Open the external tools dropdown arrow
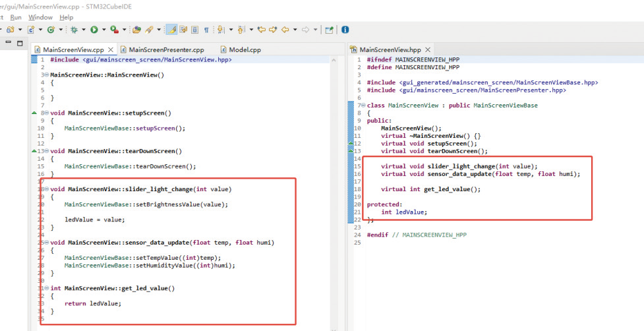 (x=124, y=30)
